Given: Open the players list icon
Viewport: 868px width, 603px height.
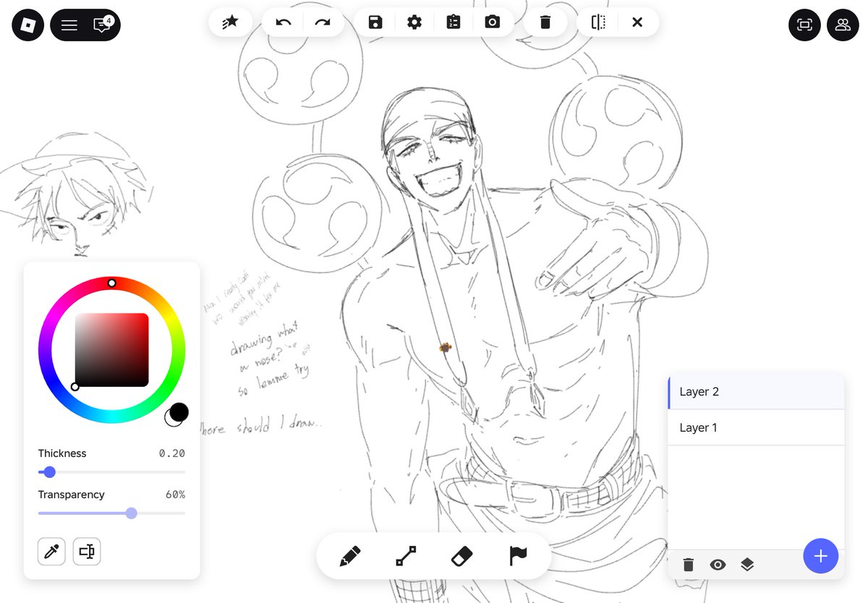Looking at the screenshot, I should (843, 25).
